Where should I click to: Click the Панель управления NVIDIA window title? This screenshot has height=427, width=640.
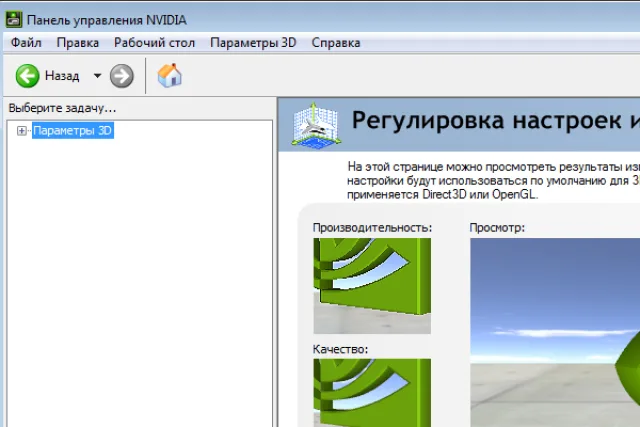pos(107,20)
